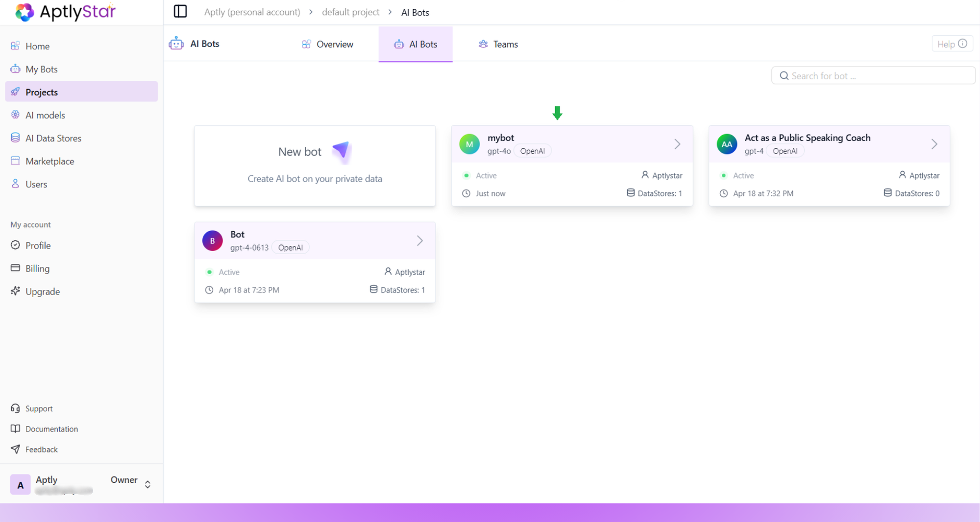Click the AI Bots breadcrumb text
Screen dimensions: 980x522
coord(415,12)
